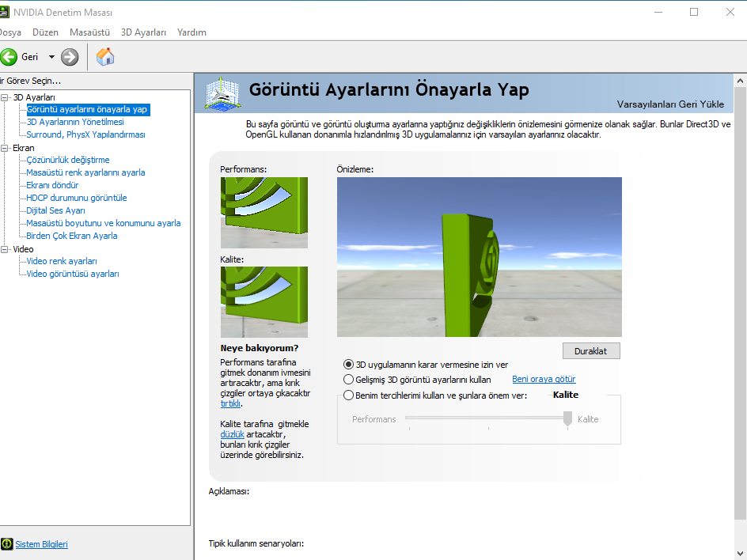Open the Dosya menu

tap(10, 32)
